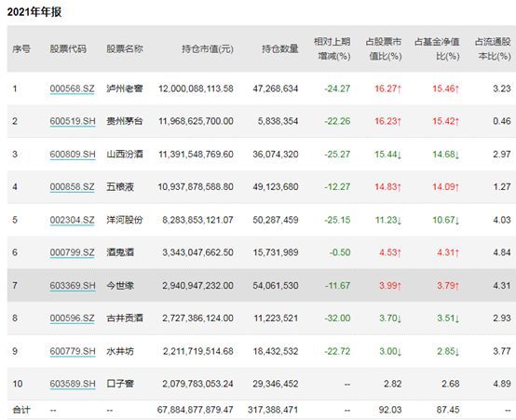Select stock name 山西汾酒
Screen dimensions: 516x420
point(125,154)
